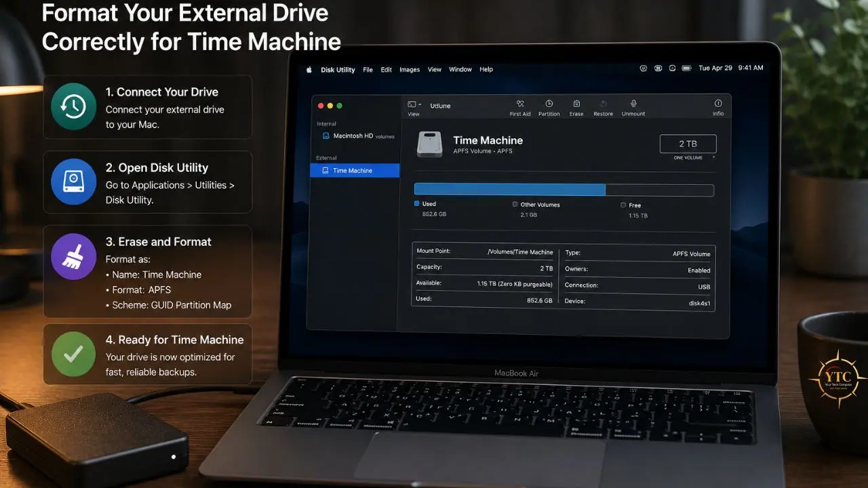This screenshot has width=868, height=488.
Task: Click the Device: label
Action: coord(575,301)
